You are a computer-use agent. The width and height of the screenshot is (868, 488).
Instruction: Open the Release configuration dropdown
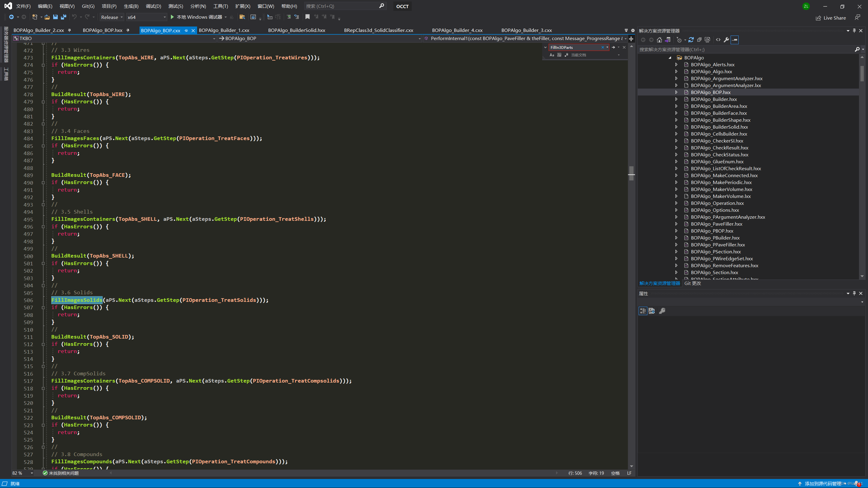point(112,17)
